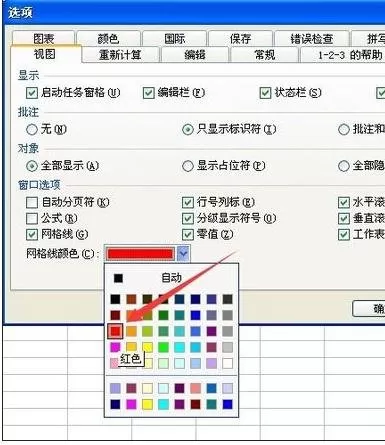Image resolution: width=385 pixels, height=445 pixels.
Task: Pick the pure blue swatch in the second row
Action: click(195, 315)
